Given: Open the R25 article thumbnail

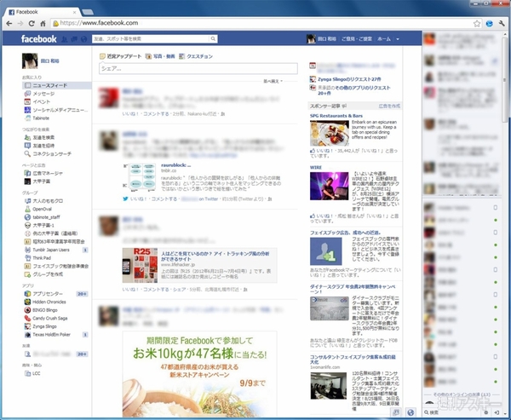Looking at the screenshot, I should coord(140,265).
